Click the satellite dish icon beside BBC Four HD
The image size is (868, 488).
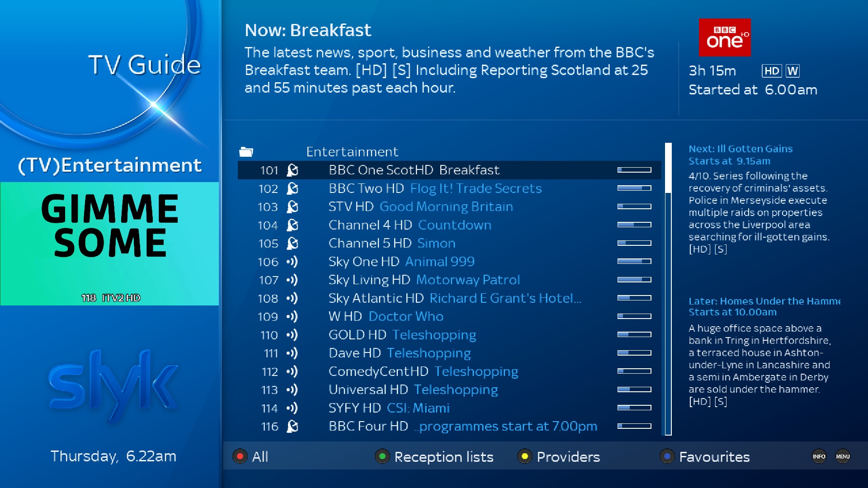(x=292, y=427)
